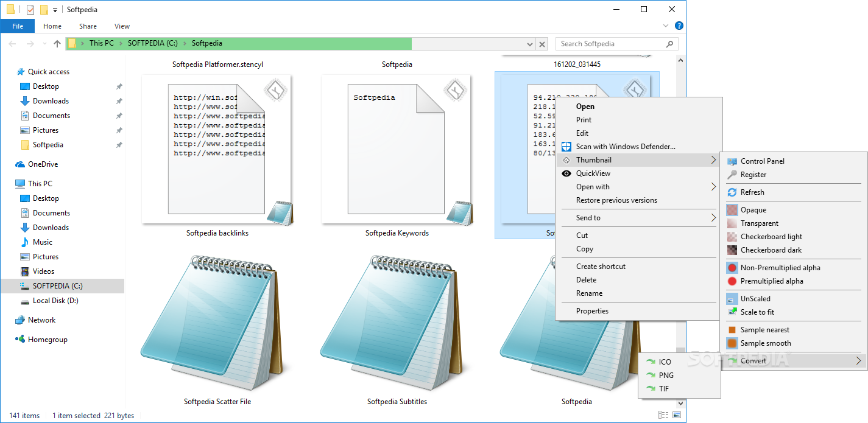Click SOFTPEDIA (C:) breadcrumb arrow
Image resolution: width=868 pixels, height=423 pixels.
(185, 43)
